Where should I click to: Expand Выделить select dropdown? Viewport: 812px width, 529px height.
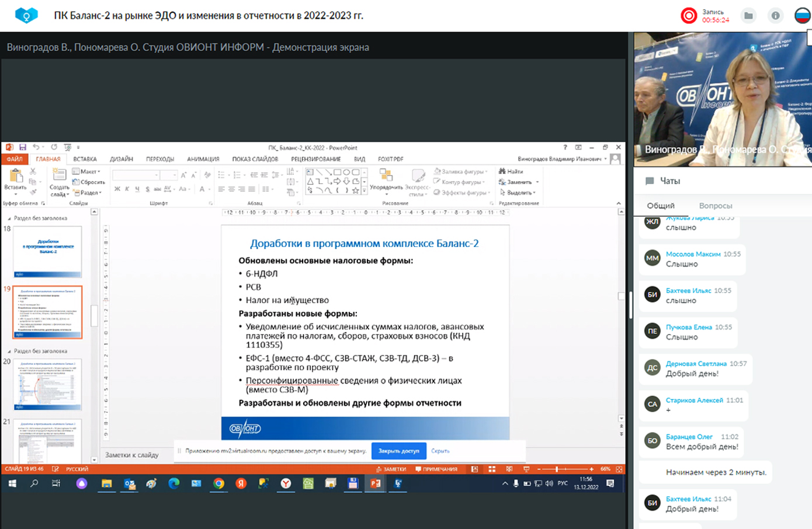(x=518, y=192)
